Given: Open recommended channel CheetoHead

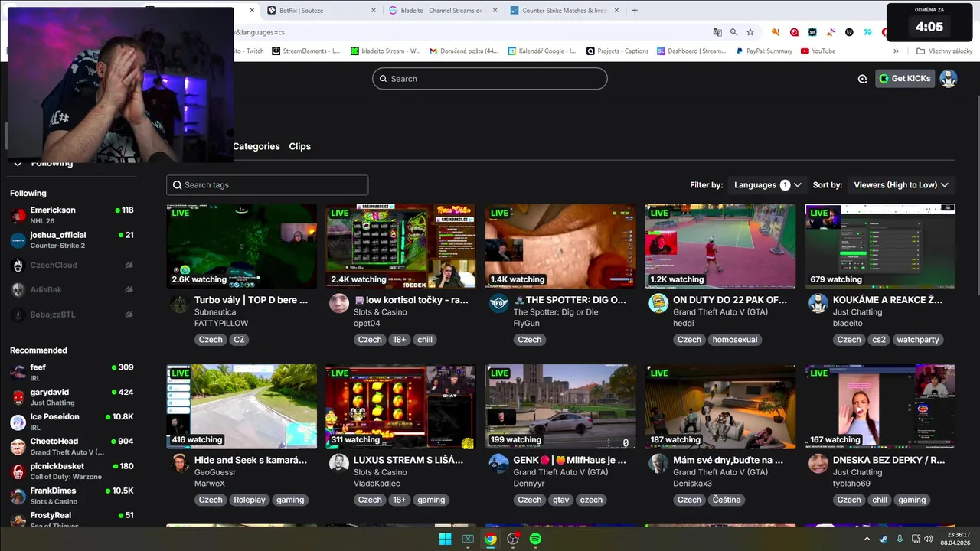Looking at the screenshot, I should 72,446.
